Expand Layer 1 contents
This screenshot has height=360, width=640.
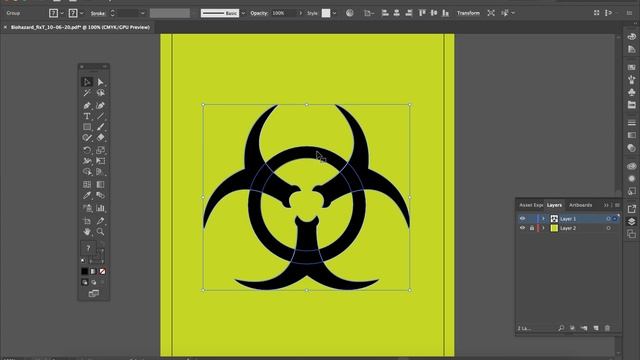click(543, 219)
